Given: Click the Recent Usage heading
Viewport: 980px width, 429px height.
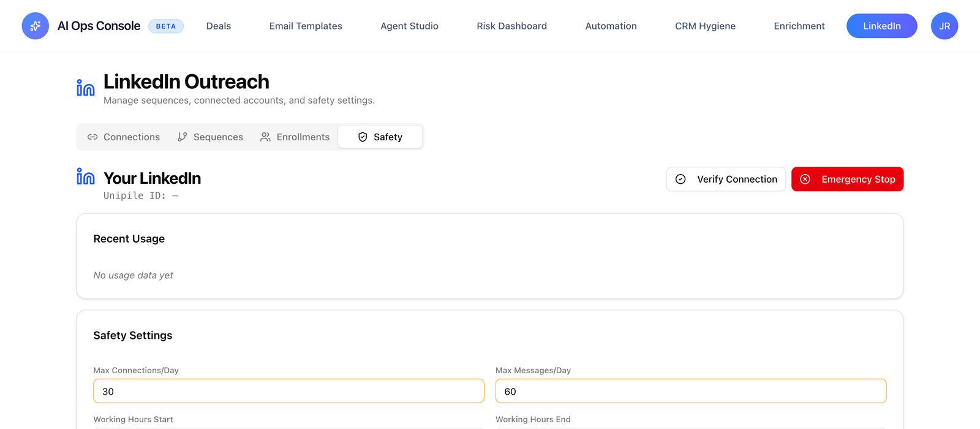Looking at the screenshot, I should [x=129, y=239].
